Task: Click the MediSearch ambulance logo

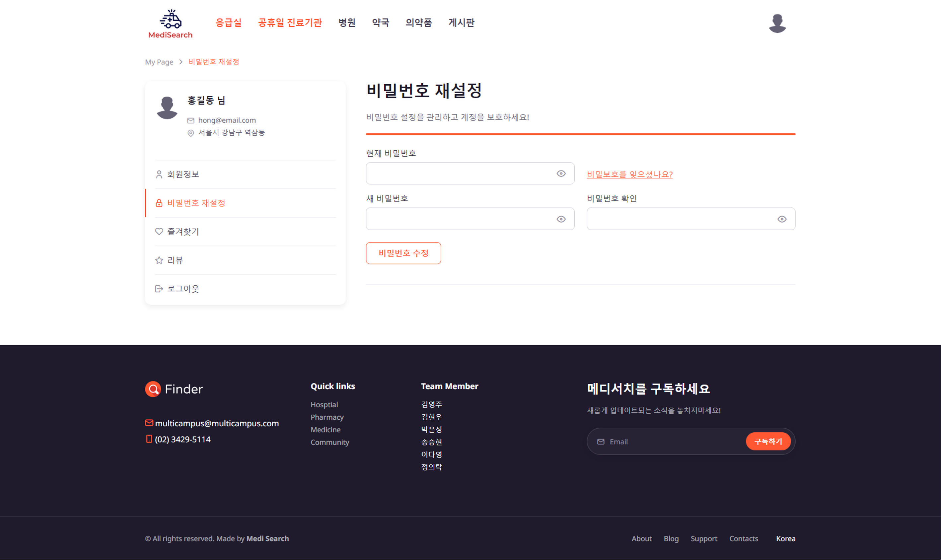Action: click(170, 24)
